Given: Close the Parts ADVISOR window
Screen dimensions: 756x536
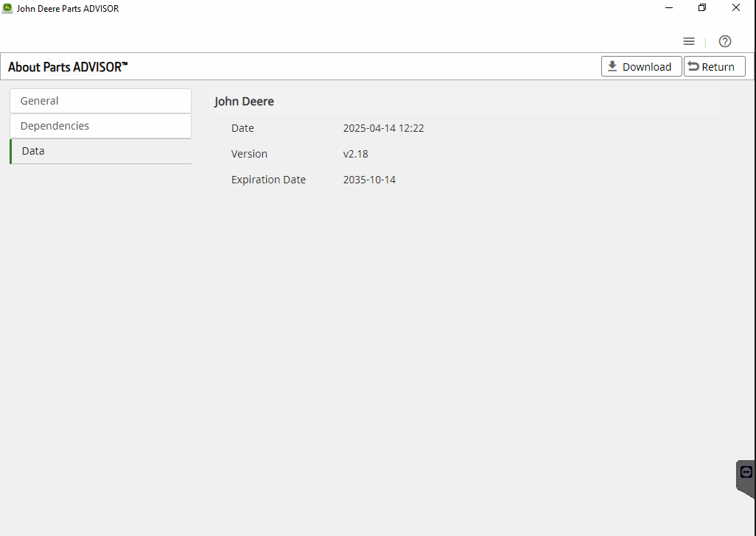Looking at the screenshot, I should coord(736,8).
